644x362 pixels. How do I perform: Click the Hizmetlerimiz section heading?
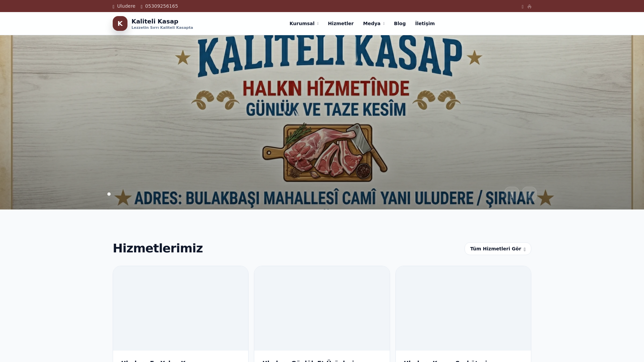158,248
